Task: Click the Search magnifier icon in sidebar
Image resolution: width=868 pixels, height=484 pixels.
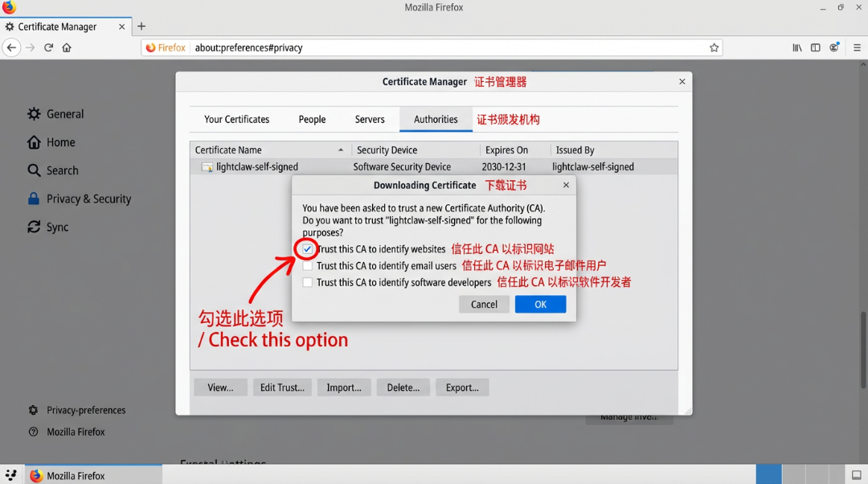Action: click(34, 170)
